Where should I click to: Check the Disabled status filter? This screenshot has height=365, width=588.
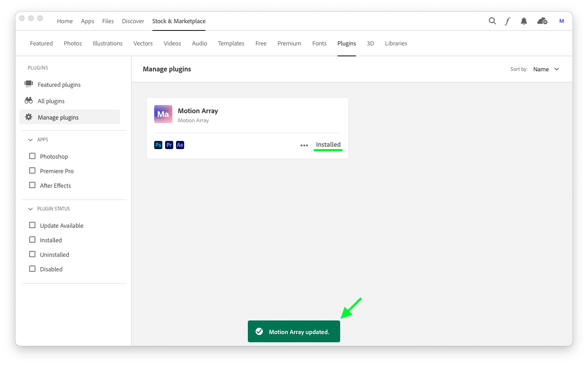coord(32,269)
